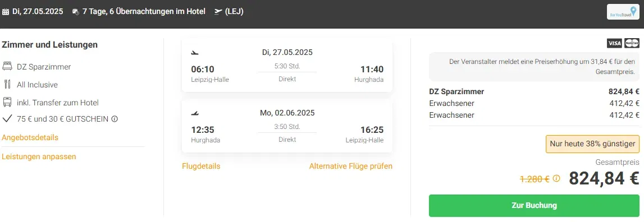The image size is (644, 222).
Task: Click the bed icon for DZ Sparzimmer
Action: 7,67
